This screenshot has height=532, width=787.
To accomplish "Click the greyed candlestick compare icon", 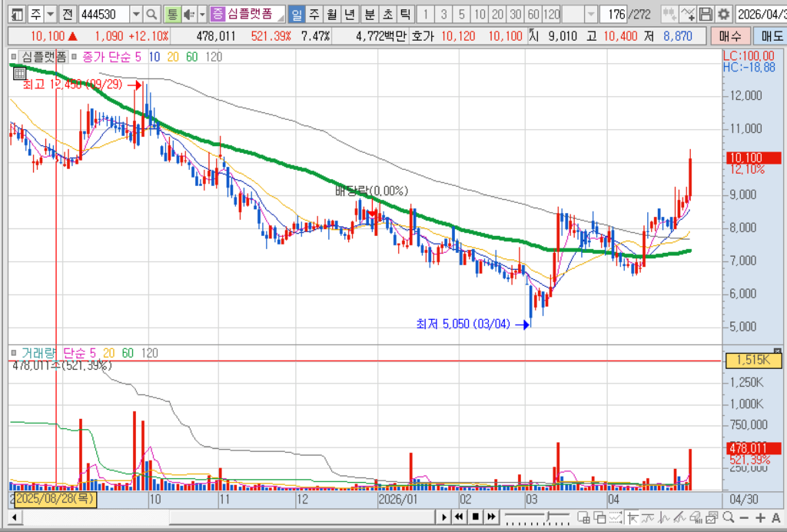I will tap(669, 14).
